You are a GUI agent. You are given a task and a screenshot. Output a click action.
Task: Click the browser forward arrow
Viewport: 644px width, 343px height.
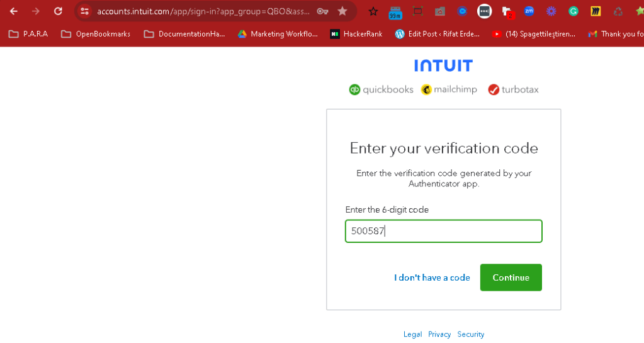[x=36, y=11]
